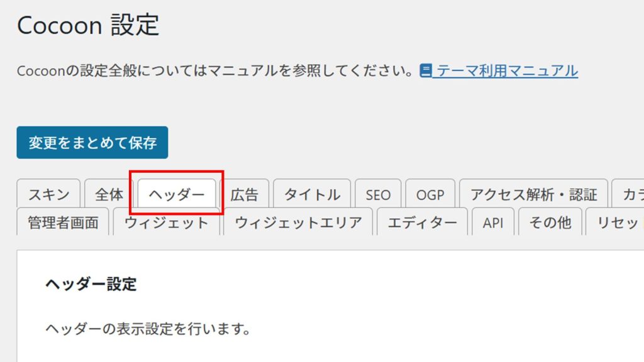This screenshot has height=362, width=644.
Task: Open the テーマ利用マニュアル link
Action: coord(507,70)
